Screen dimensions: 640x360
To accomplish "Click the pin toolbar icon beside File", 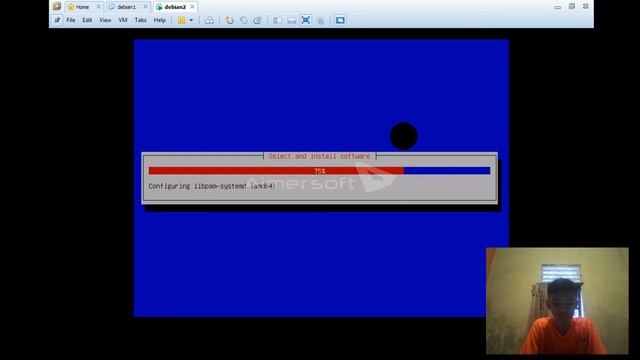I will pyautogui.click(x=57, y=20).
